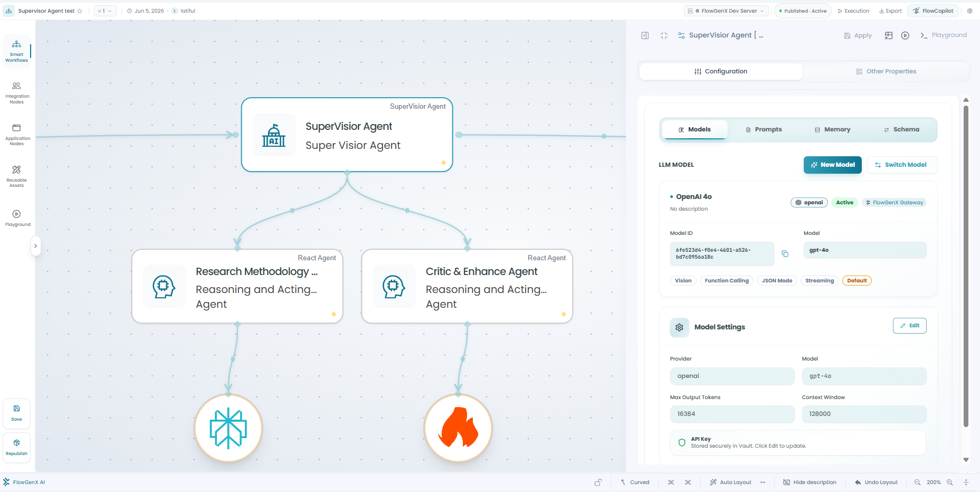Click the Default tag on the model
This screenshot has width=980, height=492.
click(x=857, y=281)
